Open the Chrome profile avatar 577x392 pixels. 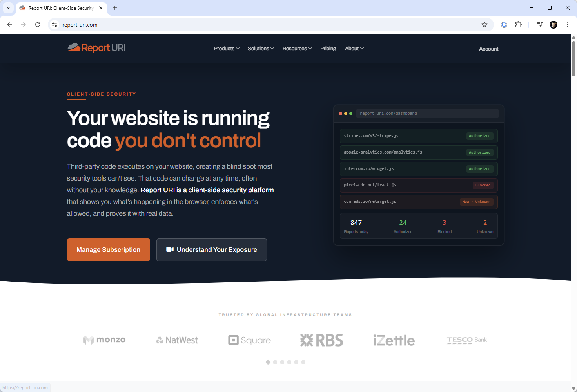click(553, 25)
